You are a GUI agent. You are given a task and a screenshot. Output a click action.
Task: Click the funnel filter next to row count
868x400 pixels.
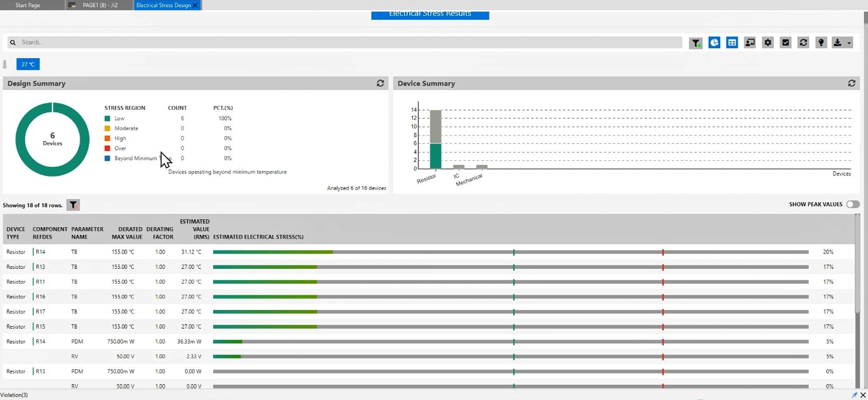pos(73,205)
